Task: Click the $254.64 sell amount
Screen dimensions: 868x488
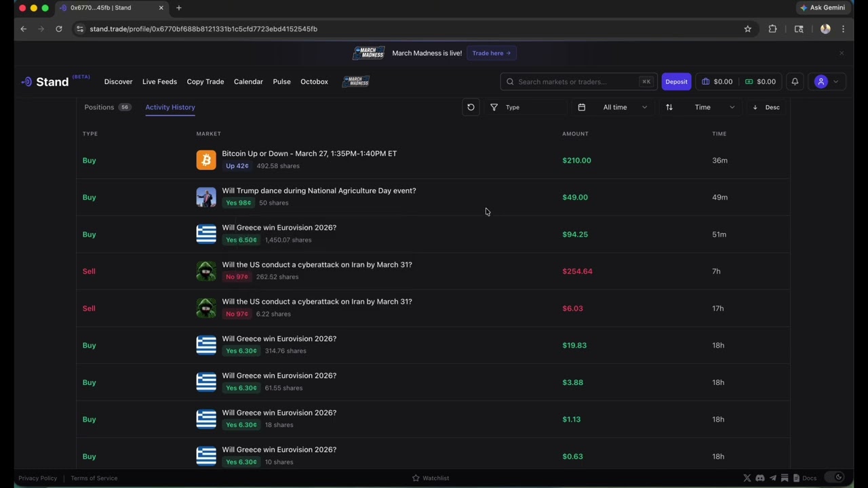Action: pyautogui.click(x=577, y=271)
